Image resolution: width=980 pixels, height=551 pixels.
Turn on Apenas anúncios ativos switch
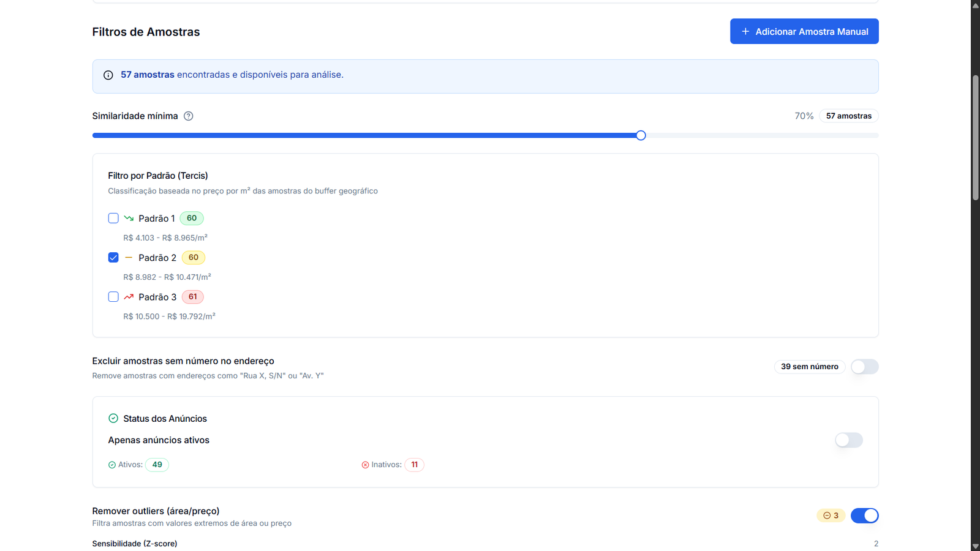click(848, 440)
